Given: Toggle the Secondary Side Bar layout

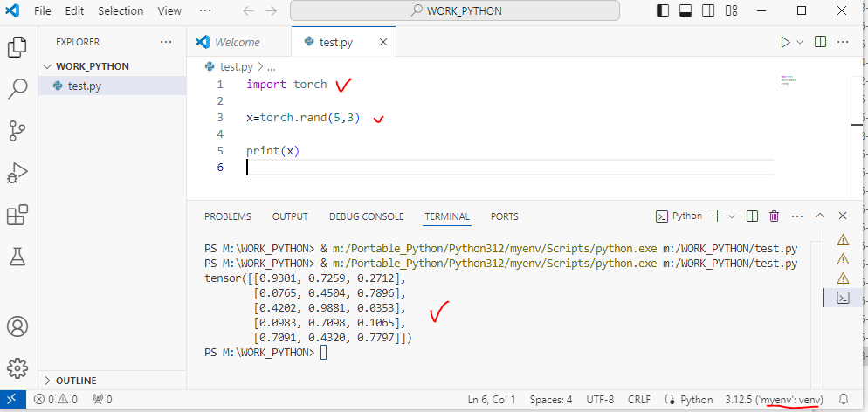Looking at the screenshot, I should click(x=708, y=10).
